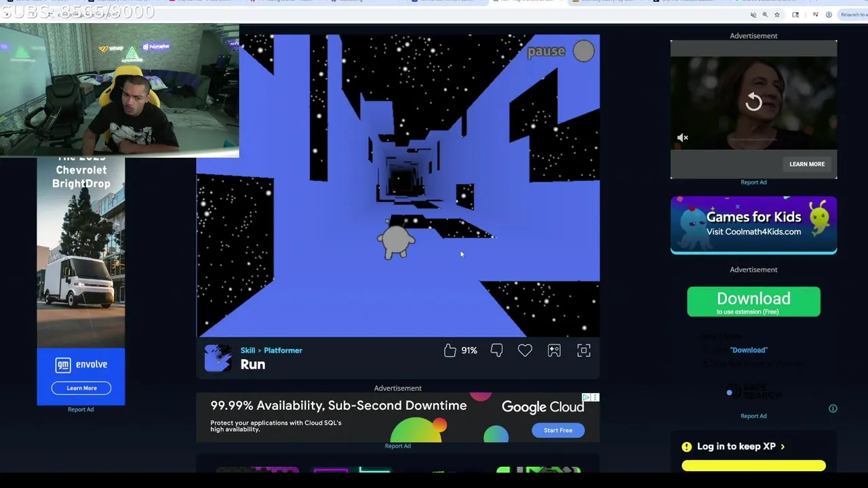Viewport: 868px width, 488px height.
Task: Dislike the game with thumbs down icon
Action: click(496, 350)
